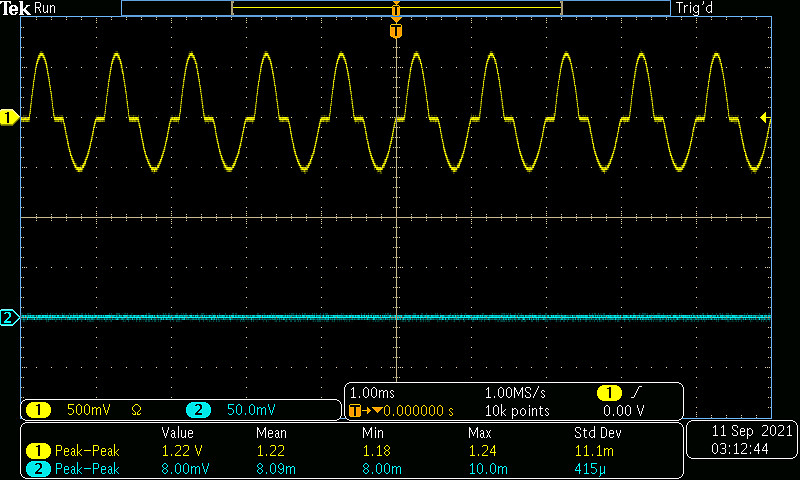The image size is (800, 480).
Task: Click the trigger delay T arrow icon
Action: tap(365, 411)
